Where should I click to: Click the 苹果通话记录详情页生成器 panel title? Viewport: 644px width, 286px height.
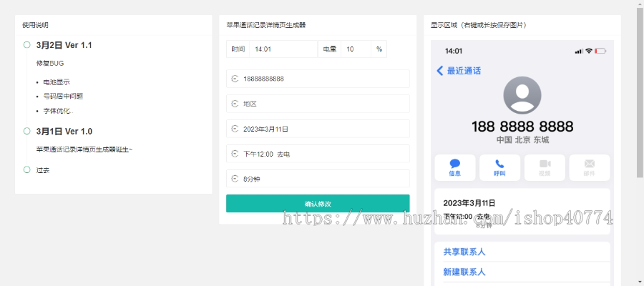coord(266,25)
